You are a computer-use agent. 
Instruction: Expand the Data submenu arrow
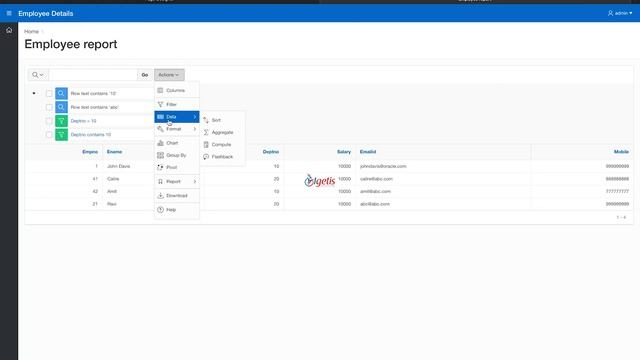click(x=195, y=117)
